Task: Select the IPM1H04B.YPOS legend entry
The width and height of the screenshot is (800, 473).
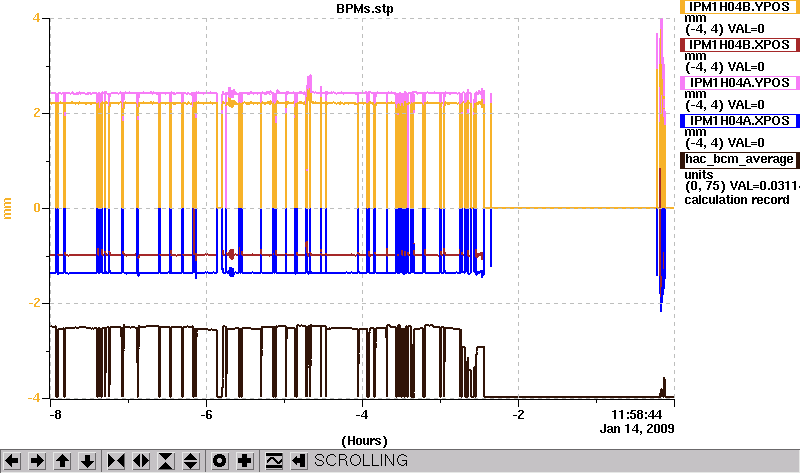Action: coord(740,7)
